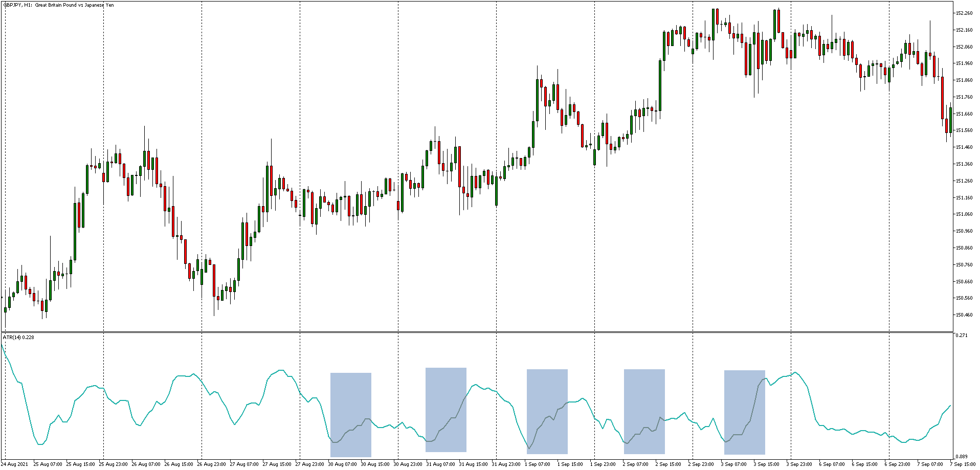Click the 150.460 price axis label
This screenshot has width=980, height=470.
coord(964,315)
